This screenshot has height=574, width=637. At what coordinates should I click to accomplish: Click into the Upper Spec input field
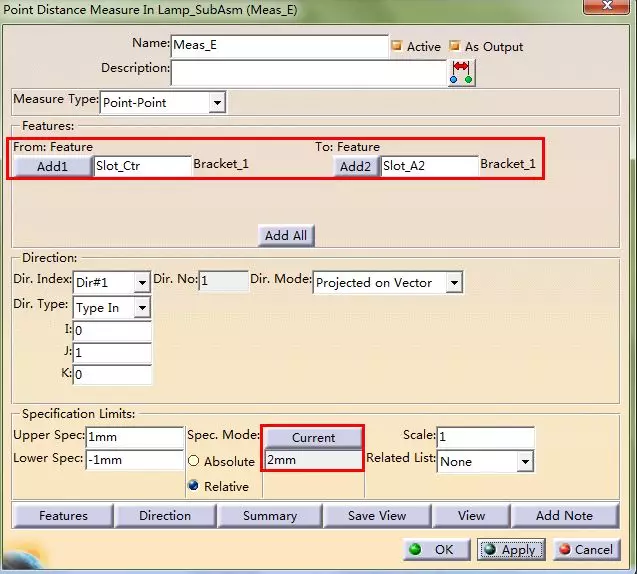tap(134, 437)
